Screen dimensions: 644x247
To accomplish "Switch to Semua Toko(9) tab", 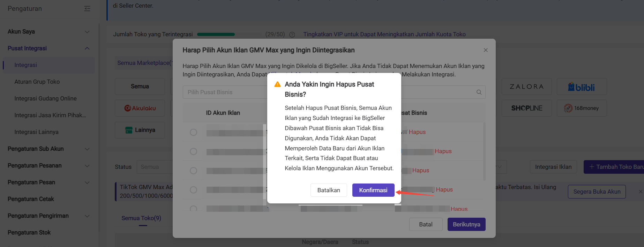I will coord(141,218).
